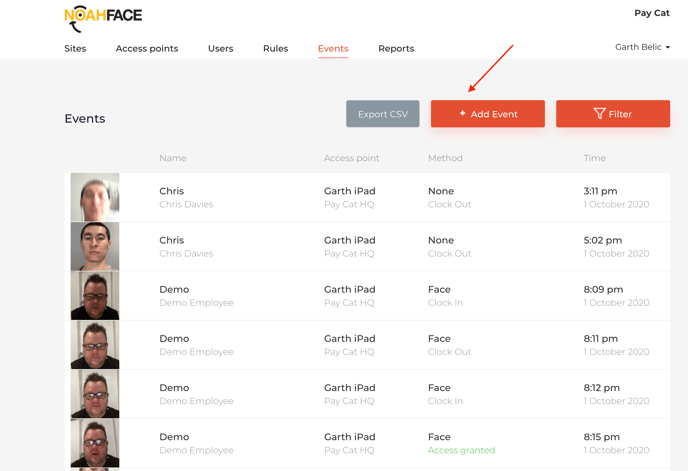Screen dimensions: 688x471
Task: Go to the Users tab
Action: click(220, 49)
